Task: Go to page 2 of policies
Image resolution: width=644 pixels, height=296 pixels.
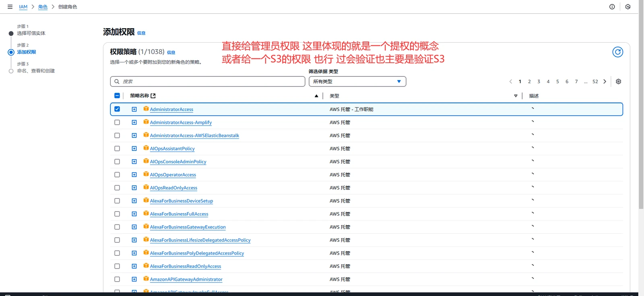Action: [x=529, y=82]
